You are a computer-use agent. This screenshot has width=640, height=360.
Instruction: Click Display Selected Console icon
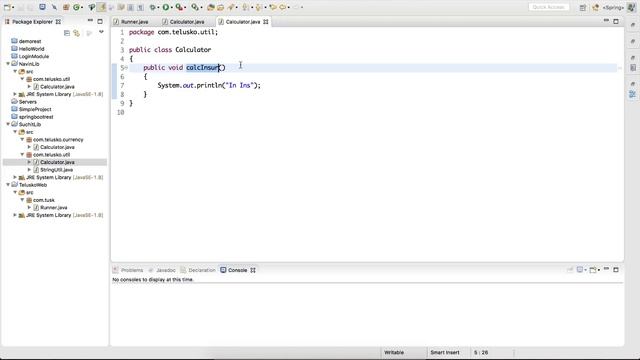click(x=580, y=270)
